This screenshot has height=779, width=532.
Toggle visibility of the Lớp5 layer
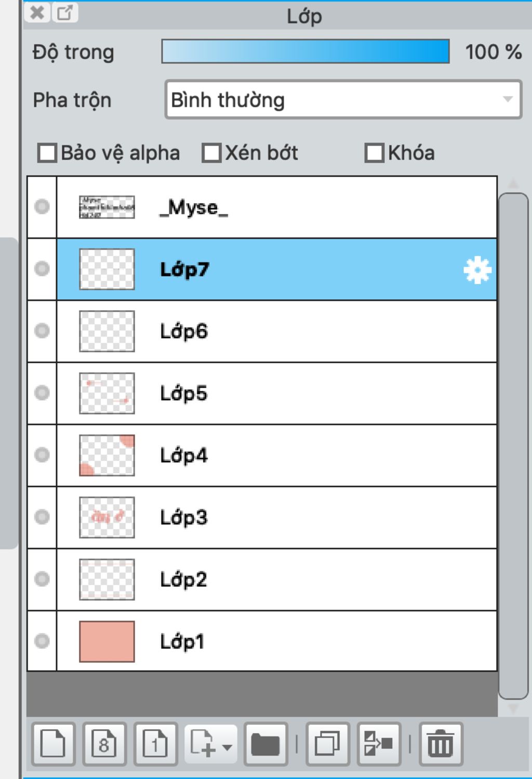point(42,393)
